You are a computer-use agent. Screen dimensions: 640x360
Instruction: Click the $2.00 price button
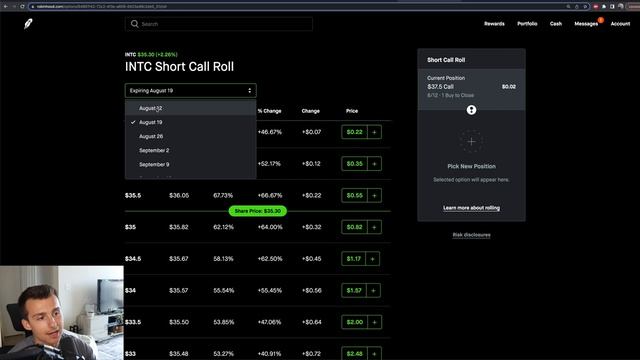point(354,322)
